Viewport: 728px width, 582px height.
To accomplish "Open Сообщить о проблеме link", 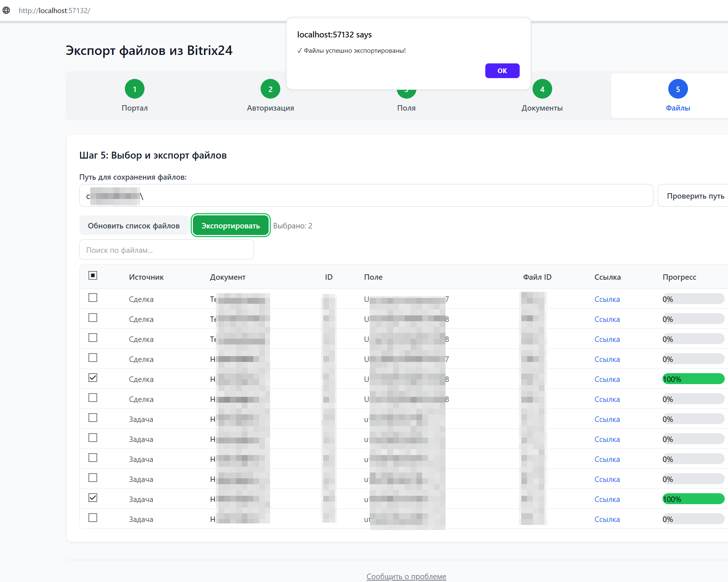I will (x=406, y=577).
